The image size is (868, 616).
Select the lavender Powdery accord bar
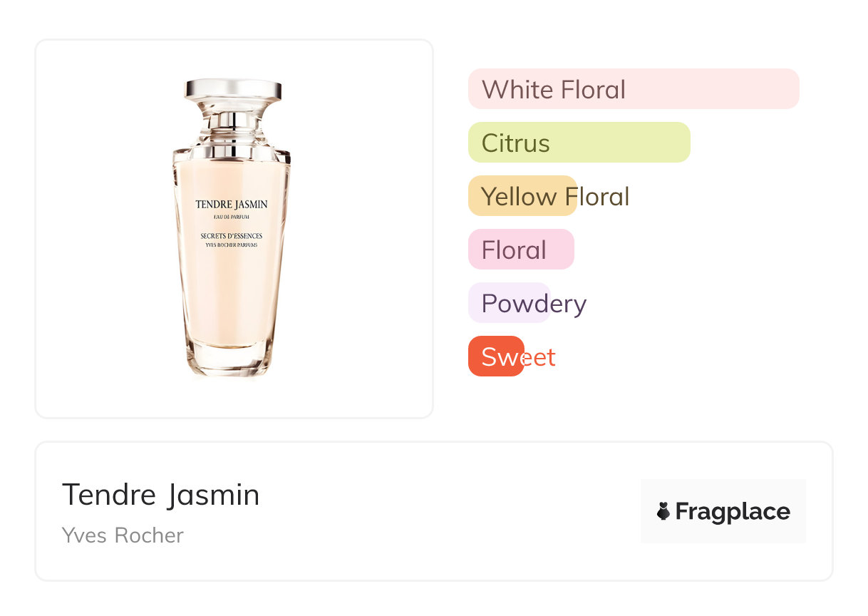509,303
